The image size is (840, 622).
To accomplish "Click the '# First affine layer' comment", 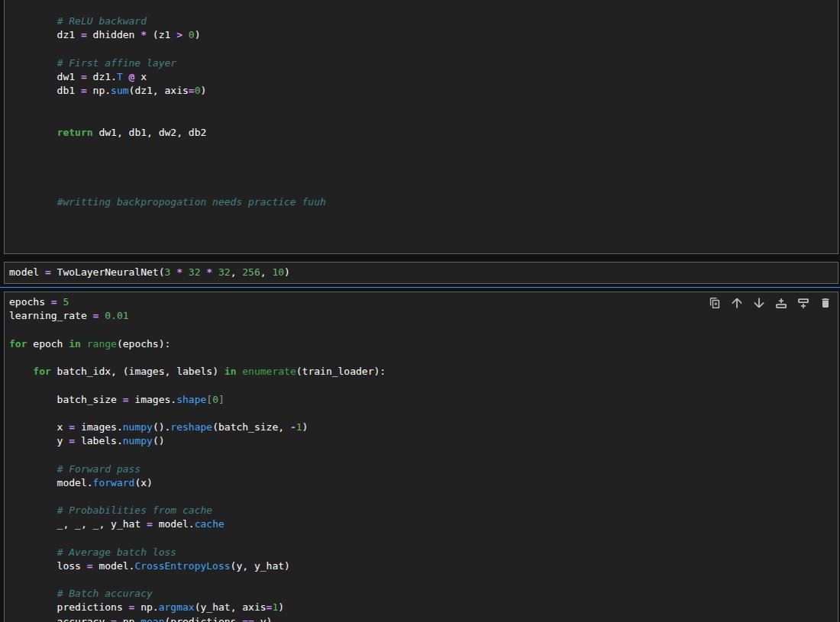I will pos(116,63).
